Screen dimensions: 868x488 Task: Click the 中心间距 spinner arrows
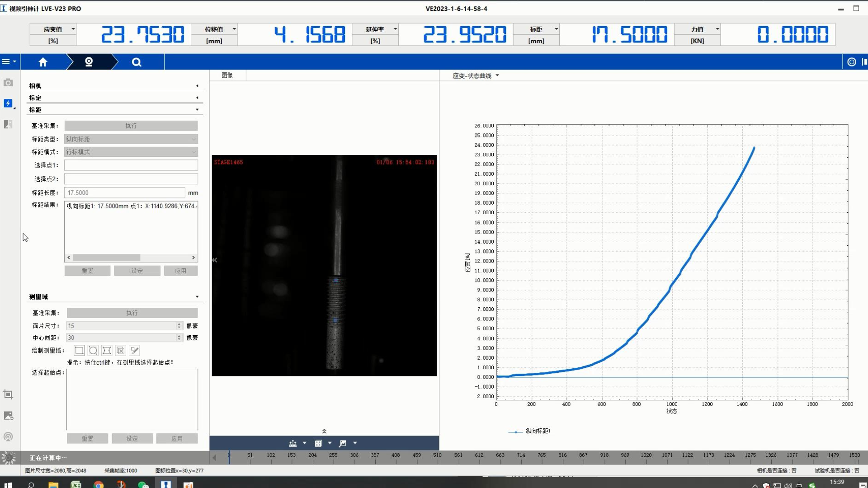(x=179, y=338)
